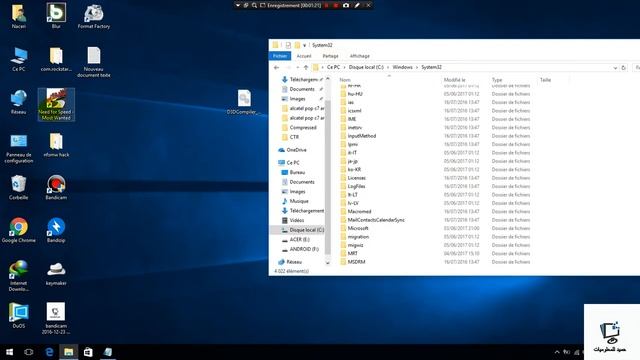The width and height of the screenshot is (640, 360).
Task: Open the Blur desktop shortcut
Action: (56, 16)
